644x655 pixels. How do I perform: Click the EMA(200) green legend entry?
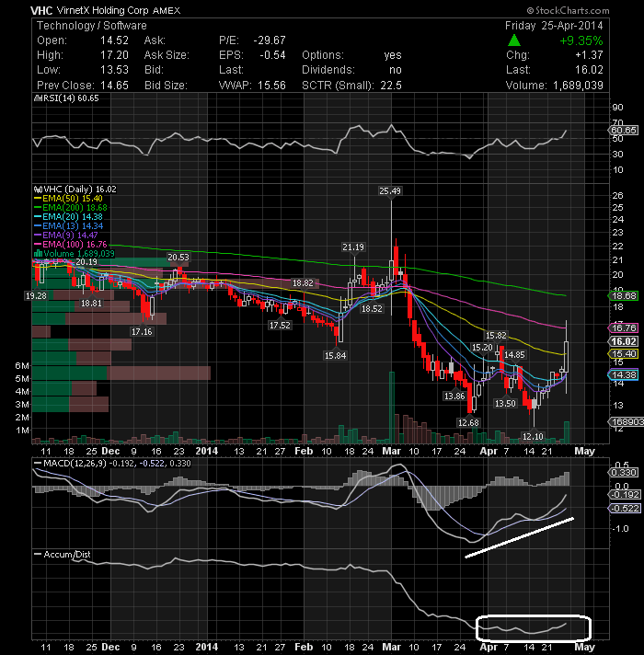(71, 208)
